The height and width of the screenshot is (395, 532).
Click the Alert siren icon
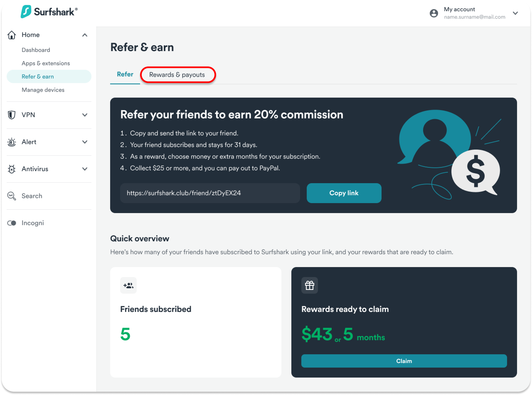click(x=11, y=142)
